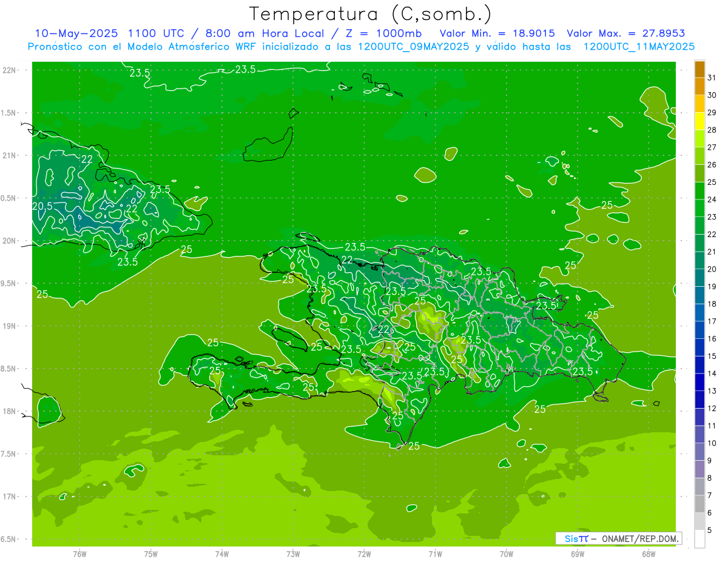Image resolution: width=728 pixels, height=562 pixels.
Task: Click the legend value '31'
Action: (712, 78)
